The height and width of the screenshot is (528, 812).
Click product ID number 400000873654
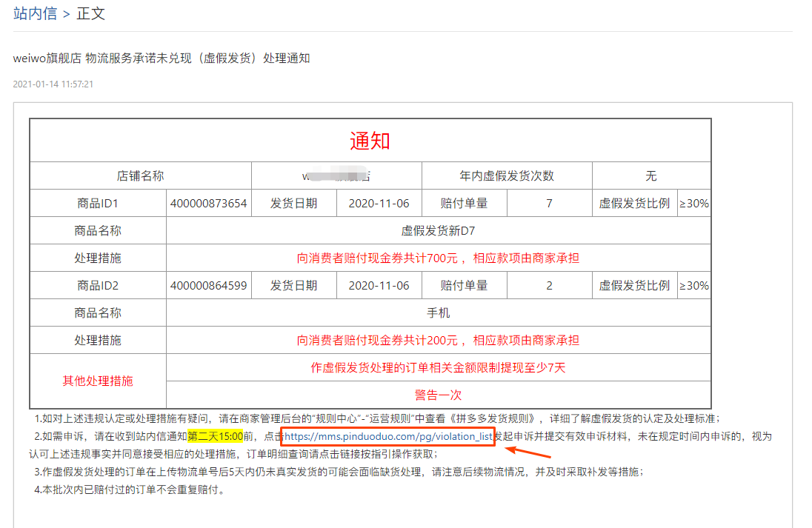(x=209, y=203)
